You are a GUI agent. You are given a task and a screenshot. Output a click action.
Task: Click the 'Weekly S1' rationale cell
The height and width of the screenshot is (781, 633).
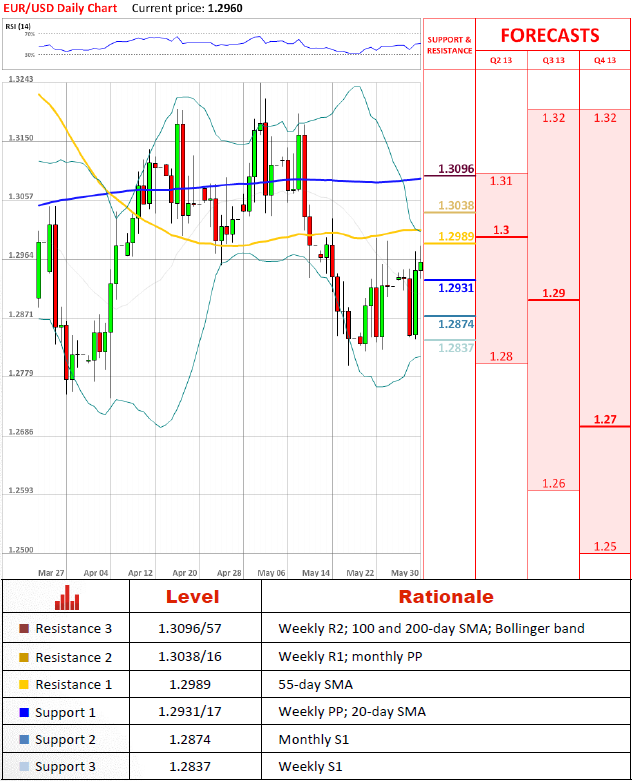(310, 766)
